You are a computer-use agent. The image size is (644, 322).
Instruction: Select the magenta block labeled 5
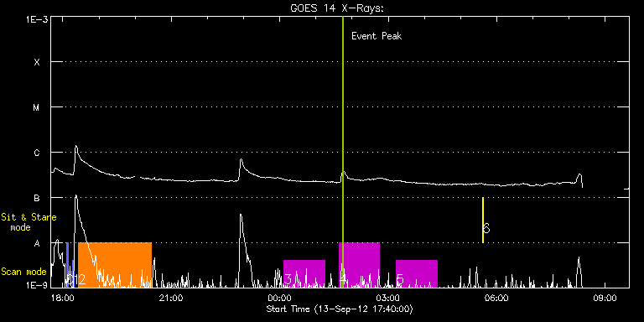coord(417,273)
